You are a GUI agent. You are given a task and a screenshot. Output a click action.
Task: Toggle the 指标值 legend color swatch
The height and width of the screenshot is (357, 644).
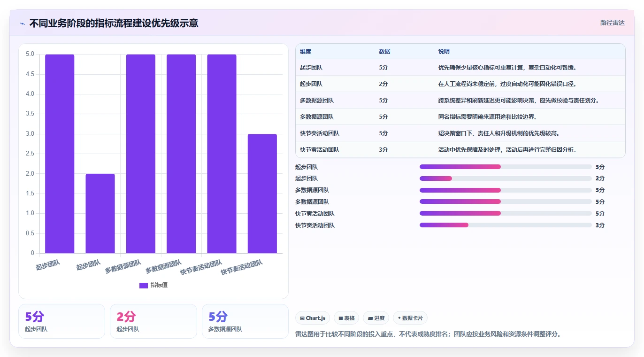coord(144,285)
